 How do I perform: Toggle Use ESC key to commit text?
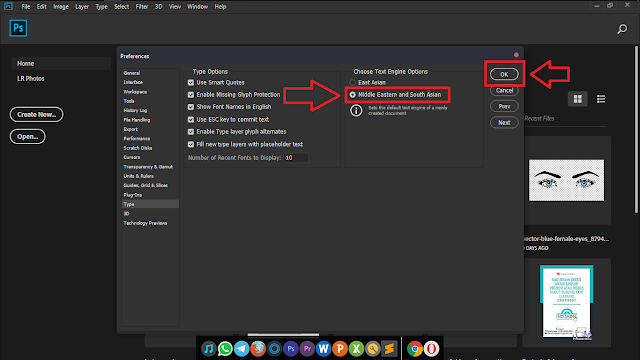191,120
